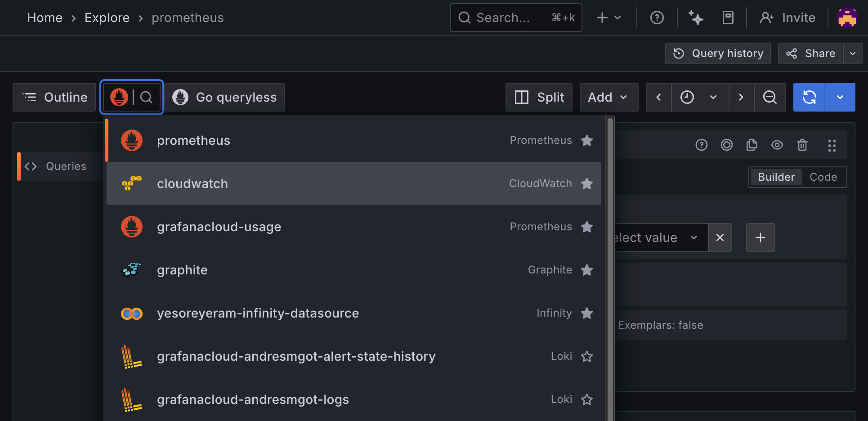Click the datasource list scrollbar
This screenshot has height=421, width=868.
610,225
